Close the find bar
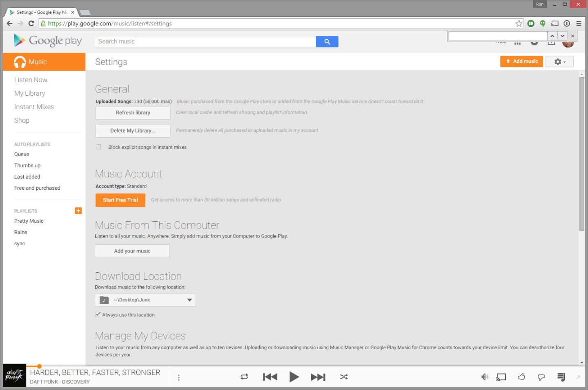The width and height of the screenshot is (588, 390). [572, 36]
